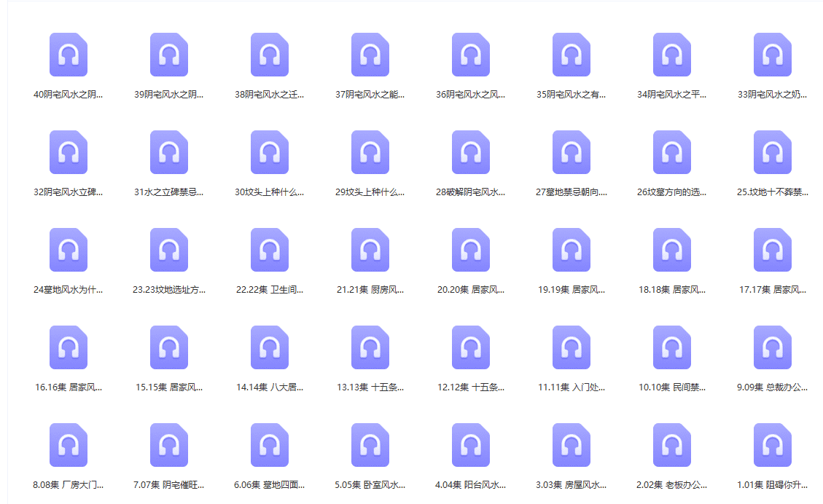Click the file name 7.07集 阴宅催旺
Viewport: 823px width, 504px height.
click(x=169, y=485)
